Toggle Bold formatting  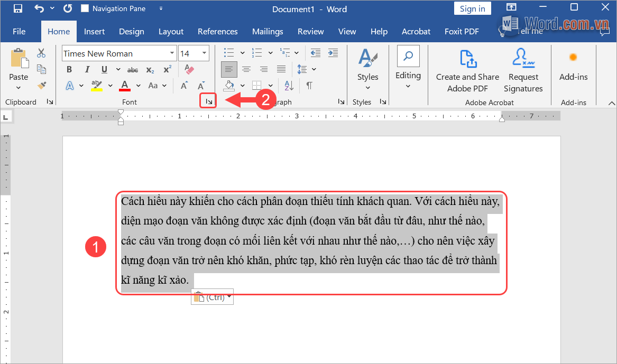[x=69, y=70]
